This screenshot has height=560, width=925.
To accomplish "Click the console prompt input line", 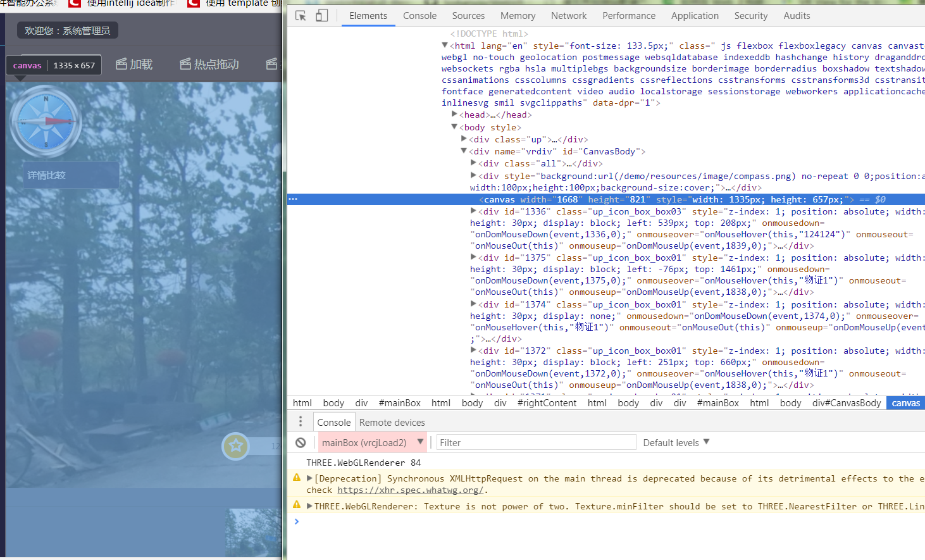I will (607, 521).
